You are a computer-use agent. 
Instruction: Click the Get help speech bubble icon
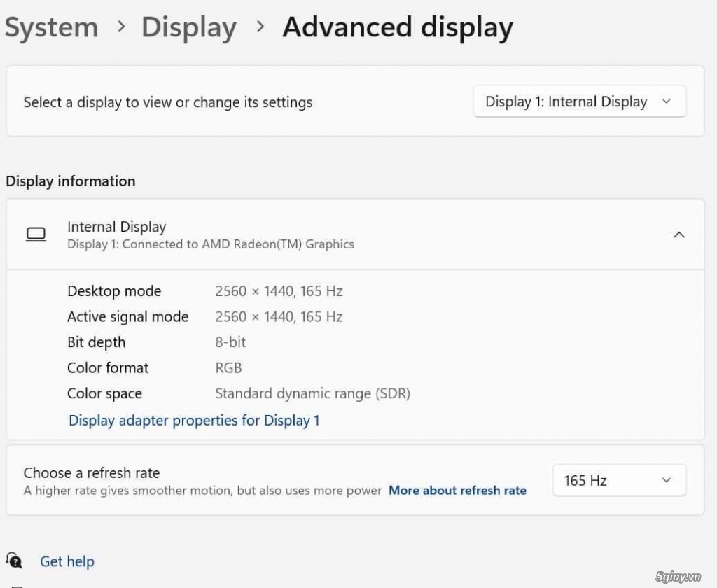pos(15,561)
